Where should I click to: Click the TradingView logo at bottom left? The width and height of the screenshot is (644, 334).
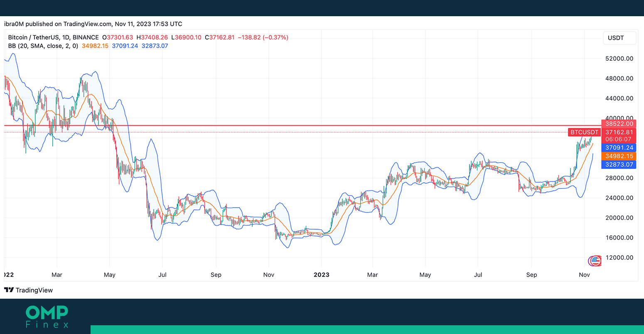[x=29, y=290]
